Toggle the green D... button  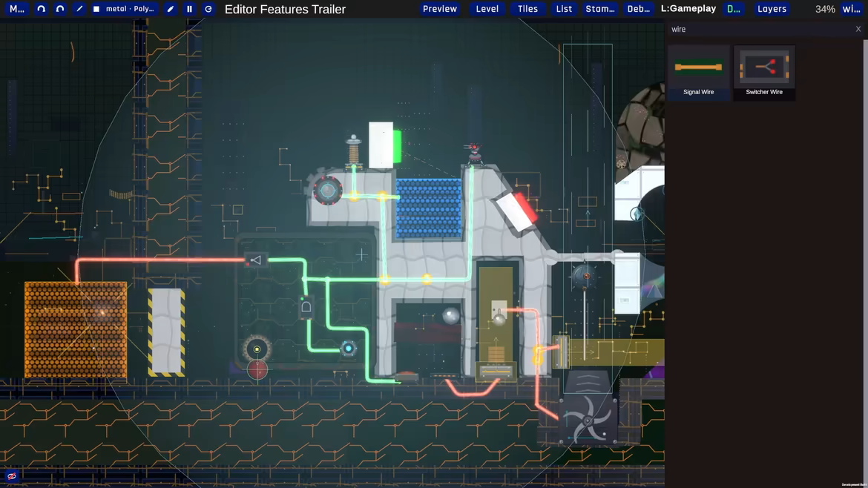click(x=734, y=9)
